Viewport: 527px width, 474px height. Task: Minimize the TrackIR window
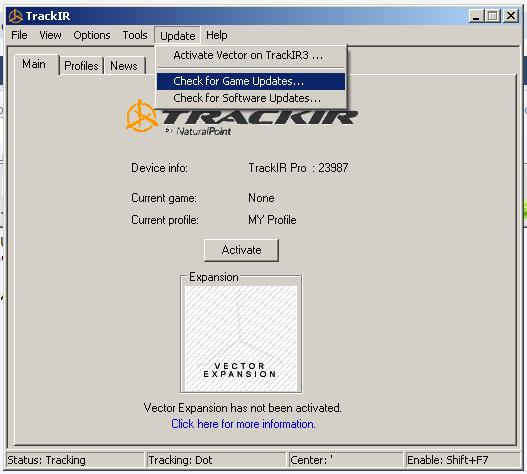[476, 16]
